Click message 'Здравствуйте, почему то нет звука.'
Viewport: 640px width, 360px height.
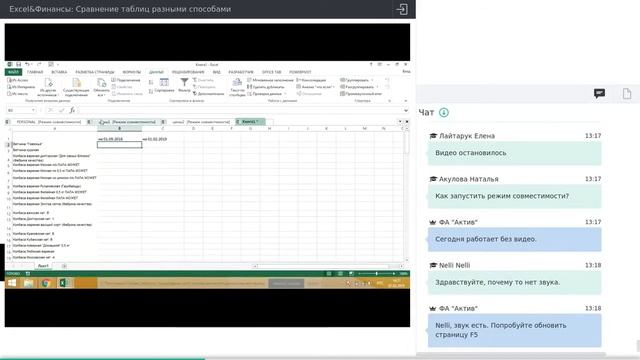coord(514,282)
